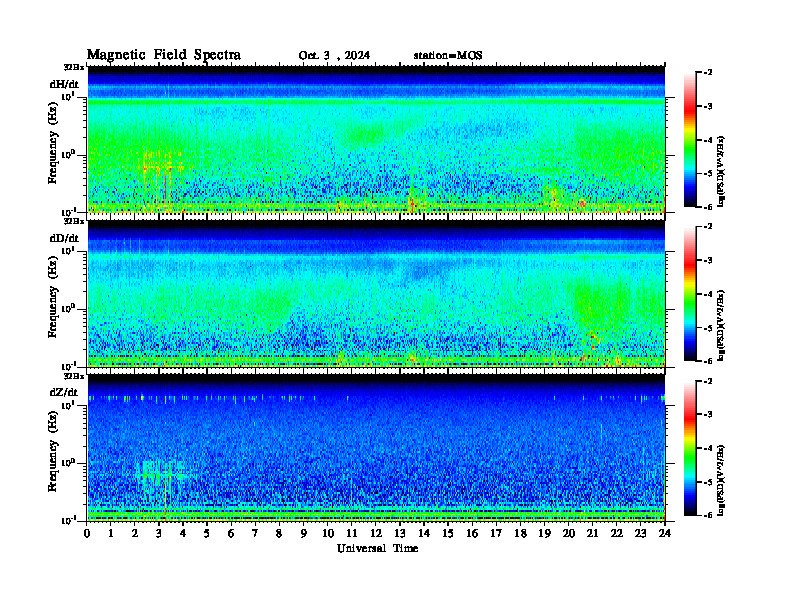Click the -3 value on dD/dt color scale
The height and width of the screenshot is (612, 792).
708,261
